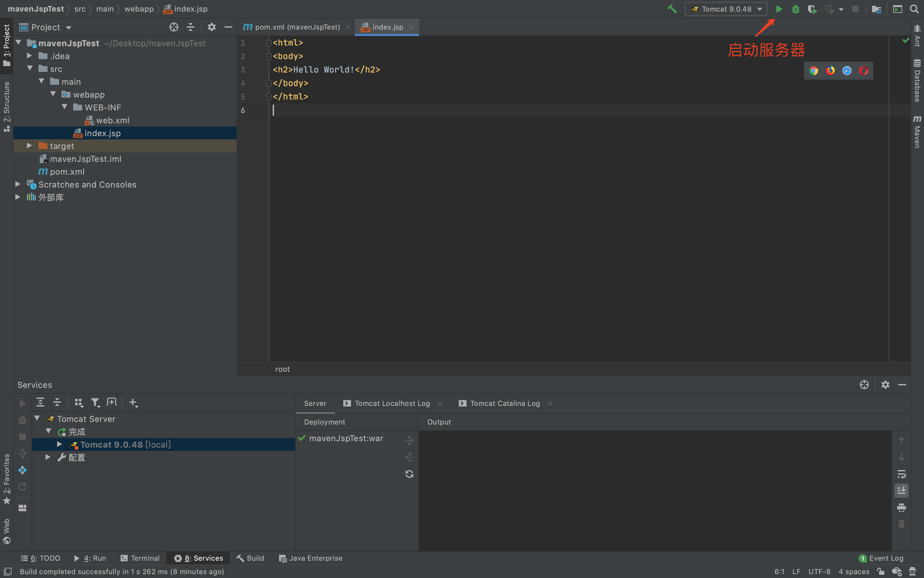Select the Tomcat Catalina Log tab
Image resolution: width=924 pixels, height=578 pixels.
tap(505, 403)
